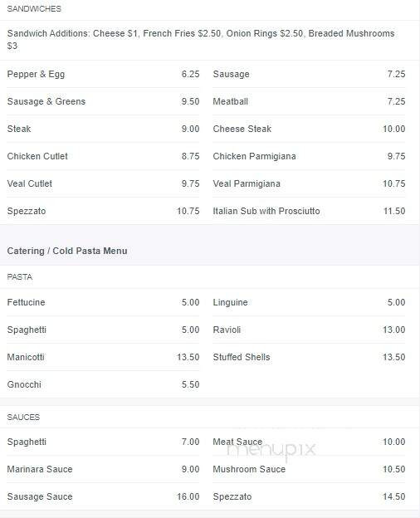Select Italian Sub with Prosciutto
Viewport: 420px width, 518px height.
309,211
